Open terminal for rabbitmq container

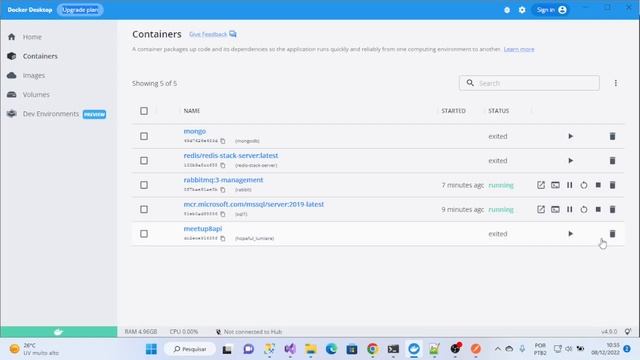click(x=555, y=185)
